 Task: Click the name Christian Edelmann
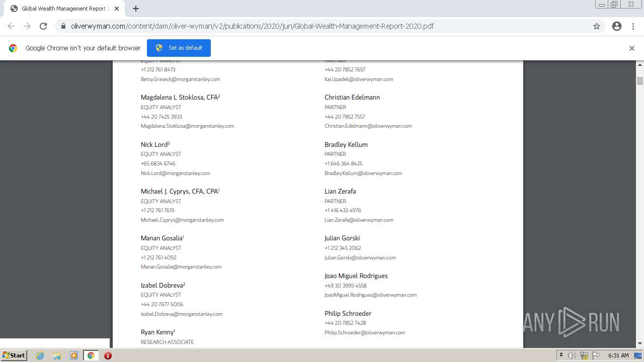(x=352, y=98)
